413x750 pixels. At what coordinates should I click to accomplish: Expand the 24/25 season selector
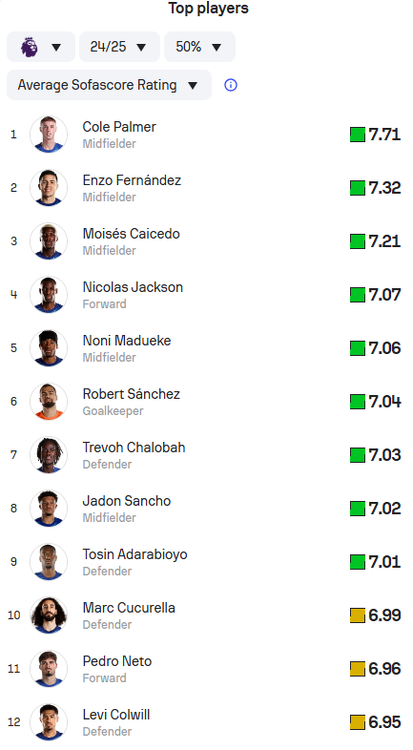119,47
